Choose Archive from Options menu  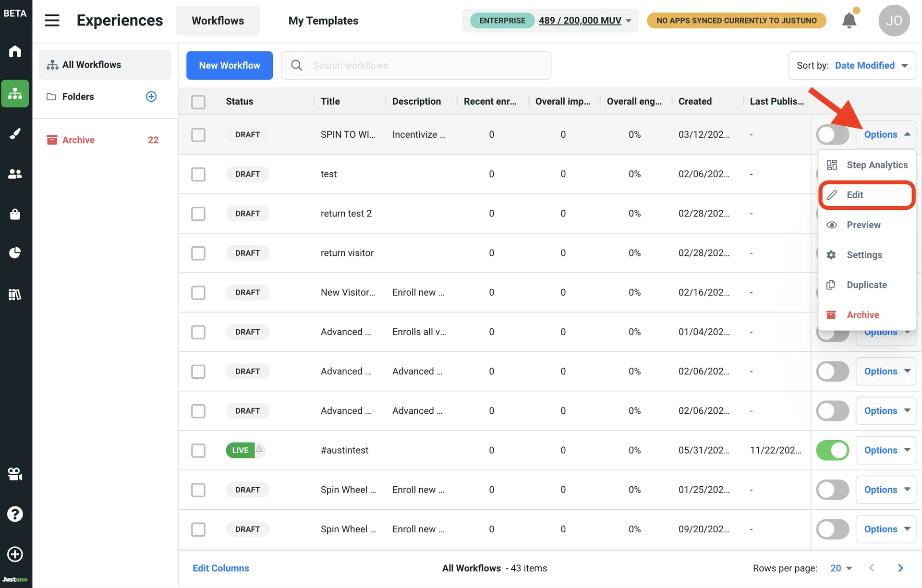[867, 315]
